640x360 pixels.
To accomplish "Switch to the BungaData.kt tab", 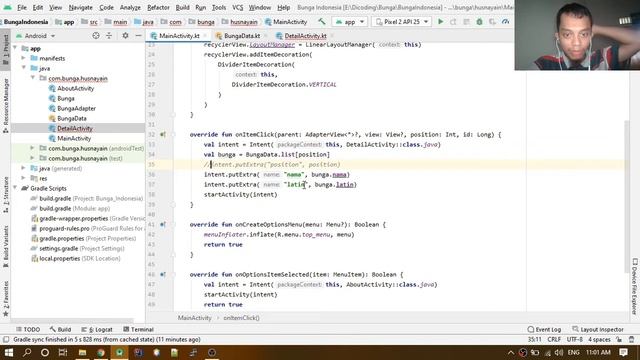I will (x=242, y=36).
